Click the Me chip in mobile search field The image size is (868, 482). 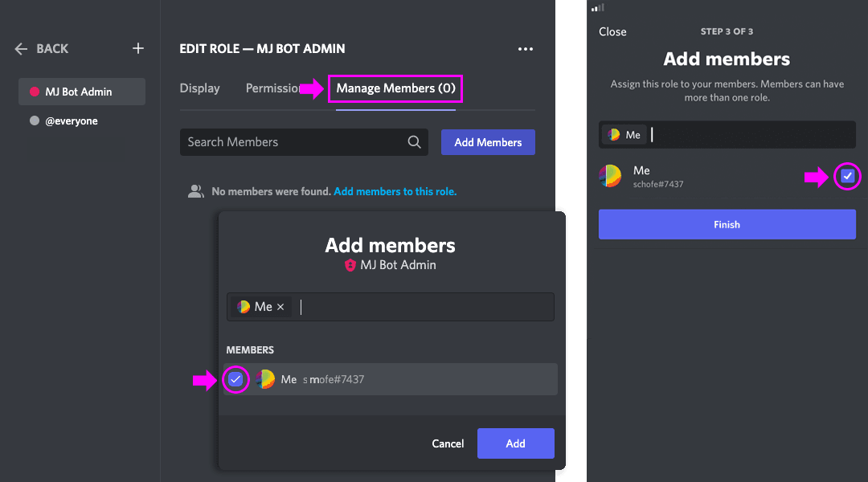pos(624,134)
